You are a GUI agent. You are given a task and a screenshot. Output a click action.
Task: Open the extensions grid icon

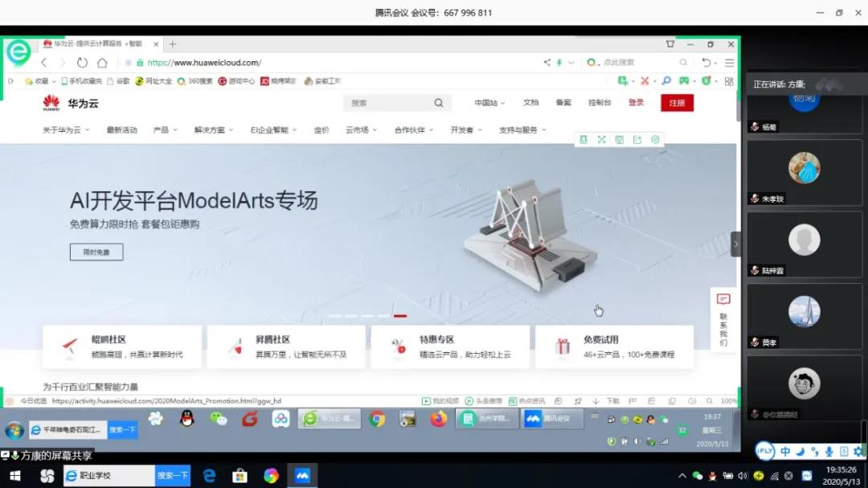[729, 81]
